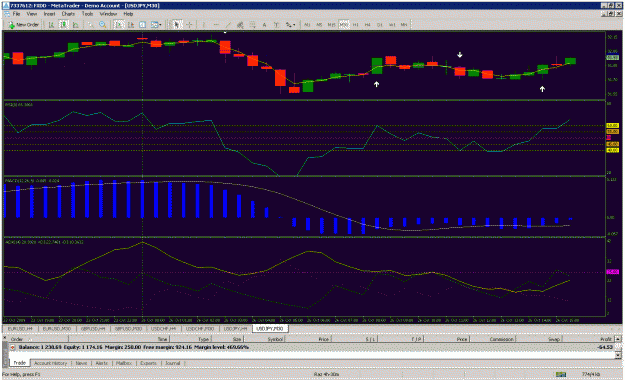This screenshot has height=380, width=625.
Task: Select the equidistant channel tool
Action: point(240,25)
